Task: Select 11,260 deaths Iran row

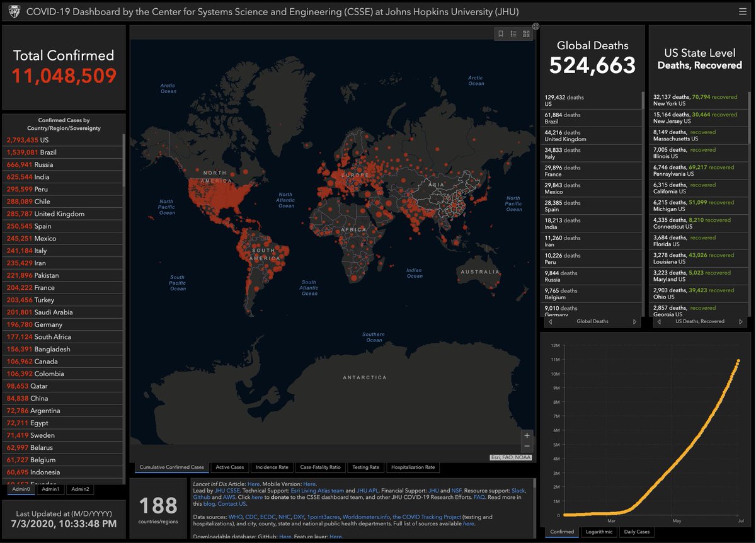Action: click(591, 242)
